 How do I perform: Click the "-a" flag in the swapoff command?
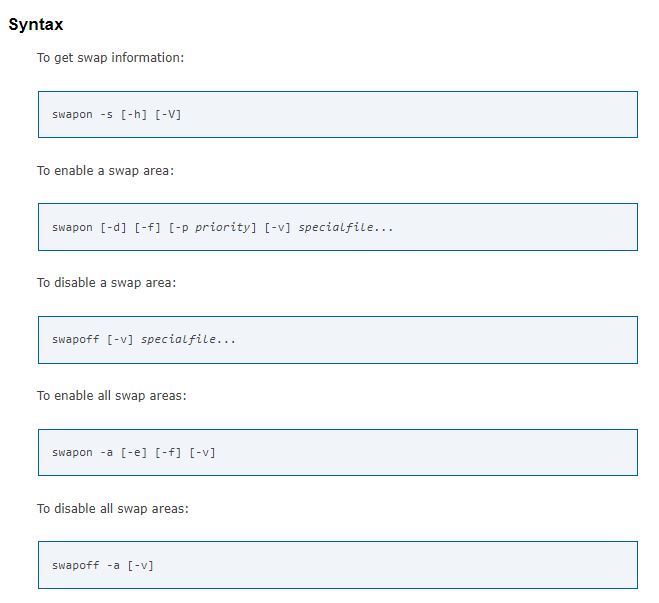(113, 566)
